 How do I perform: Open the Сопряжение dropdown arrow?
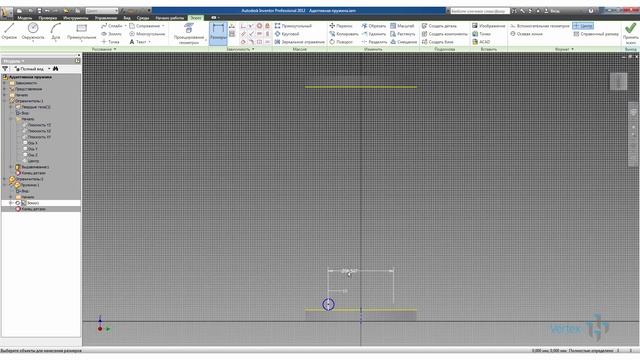click(163, 26)
